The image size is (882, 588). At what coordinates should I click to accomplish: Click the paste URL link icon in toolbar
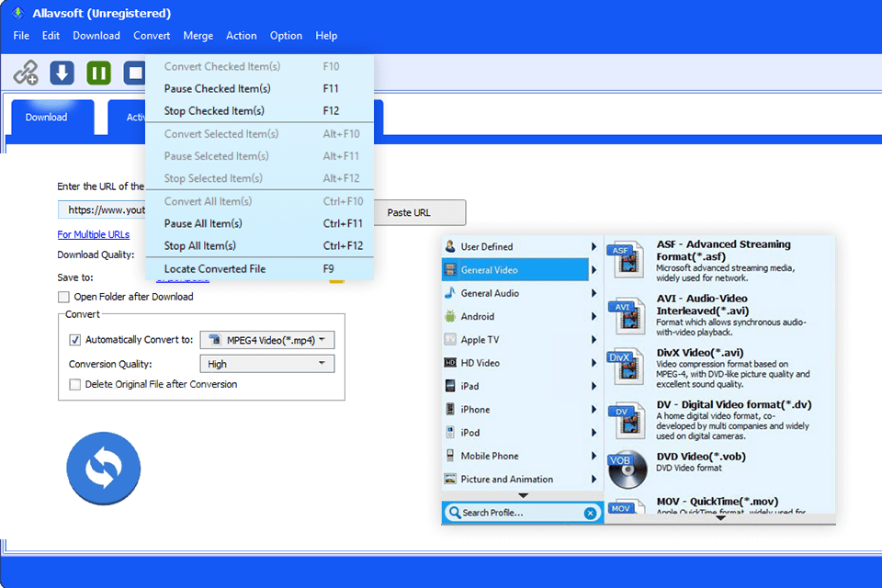tap(26, 72)
